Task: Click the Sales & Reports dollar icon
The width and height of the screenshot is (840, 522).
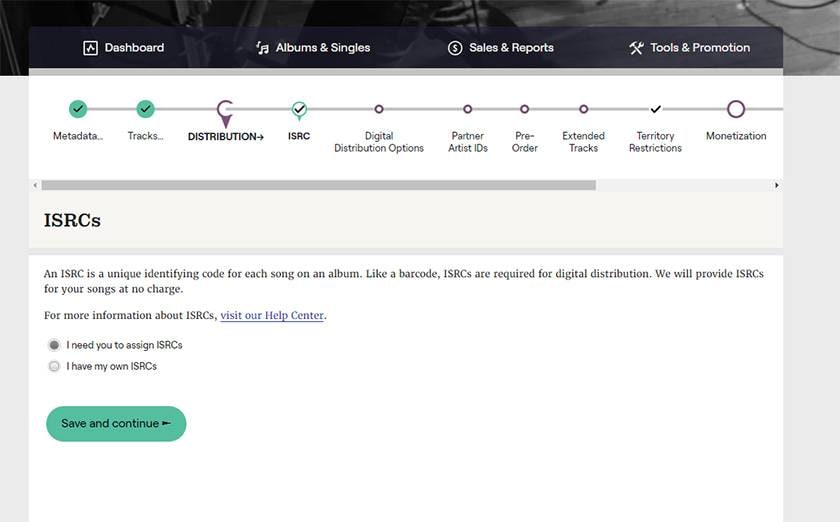Action: (455, 48)
